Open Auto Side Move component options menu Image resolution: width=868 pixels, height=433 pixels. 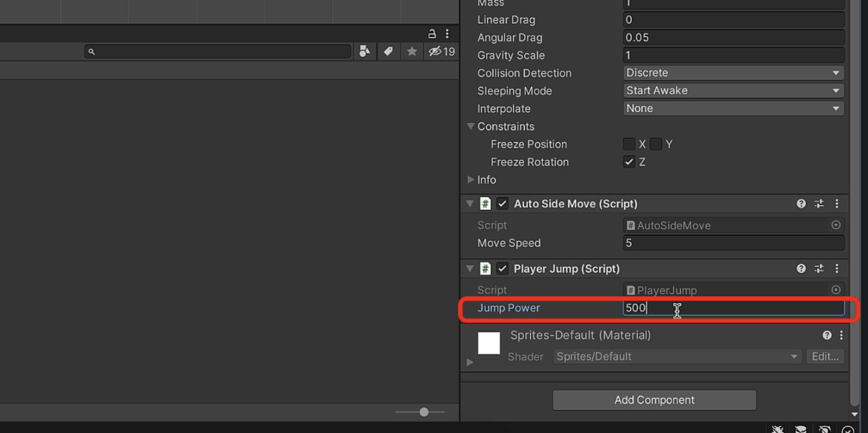[837, 204]
